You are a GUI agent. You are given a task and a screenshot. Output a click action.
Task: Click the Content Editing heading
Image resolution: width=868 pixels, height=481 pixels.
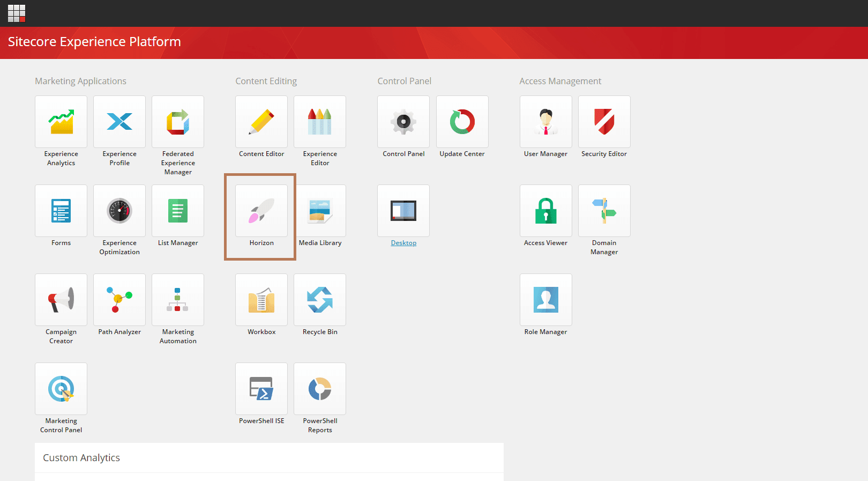tap(266, 81)
